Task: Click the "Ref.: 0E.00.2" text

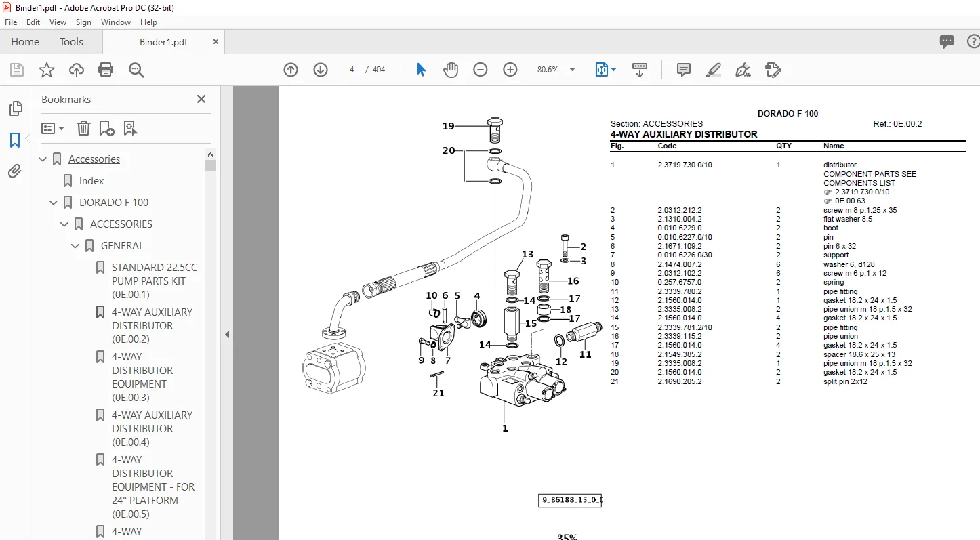Action: (x=897, y=124)
